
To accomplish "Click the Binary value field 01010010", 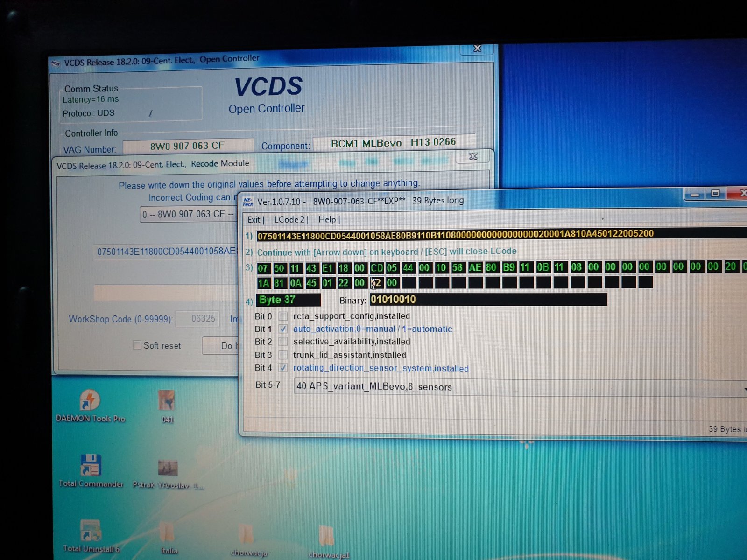I will pyautogui.click(x=488, y=299).
